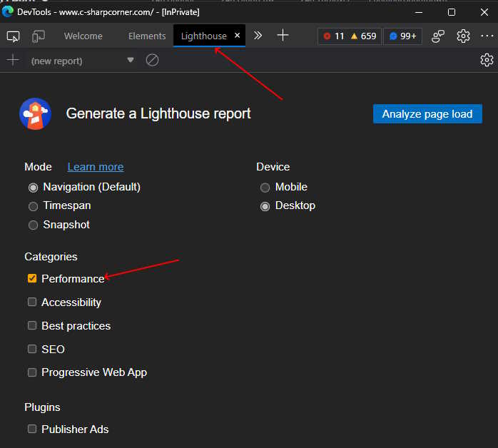Viewport: 498px width, 448px height.
Task: Click the clear all reports icon
Action: (x=152, y=60)
